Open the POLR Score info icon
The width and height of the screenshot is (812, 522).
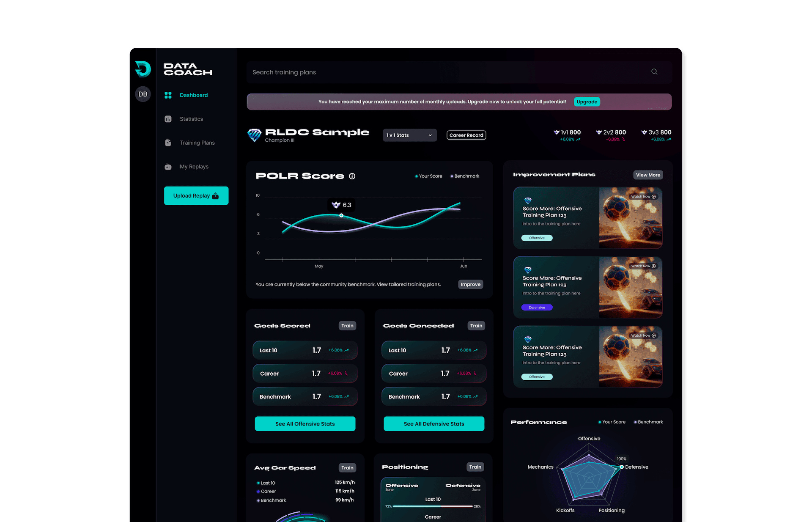point(353,176)
